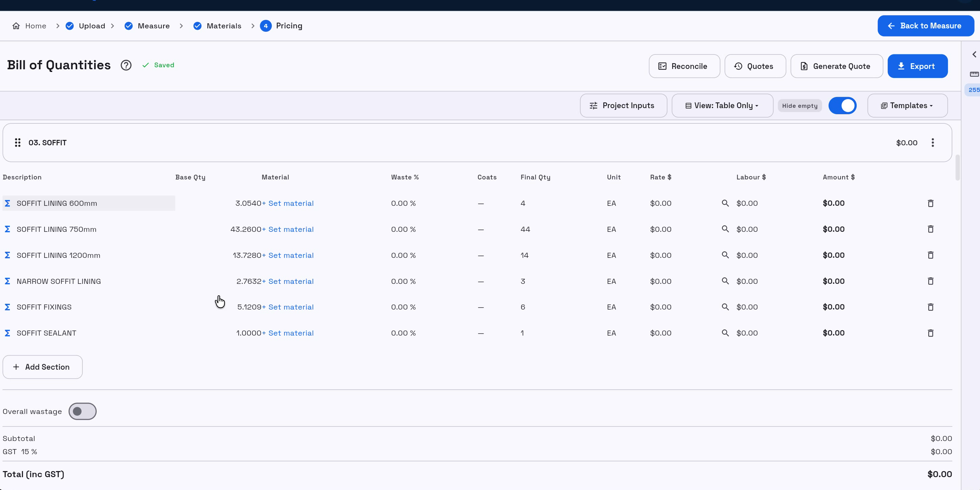Viewport: 980px width, 490px height.
Task: Select the Pricing step
Action: click(x=281, y=26)
